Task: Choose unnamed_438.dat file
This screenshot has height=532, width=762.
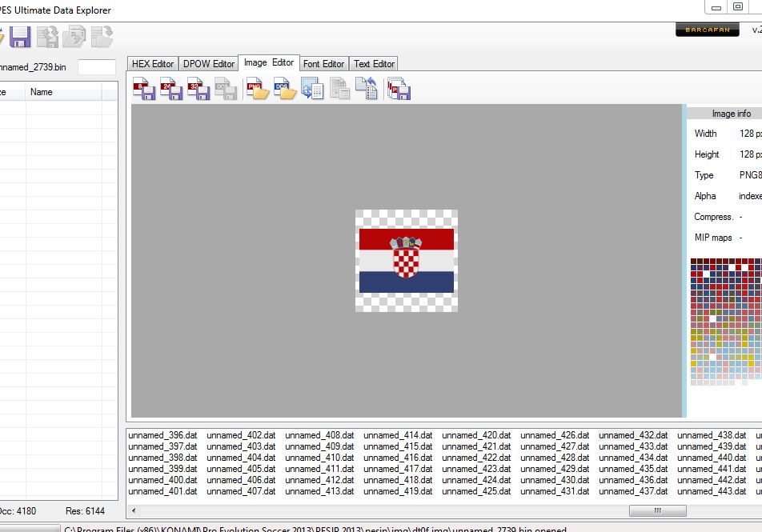Action: [x=712, y=435]
